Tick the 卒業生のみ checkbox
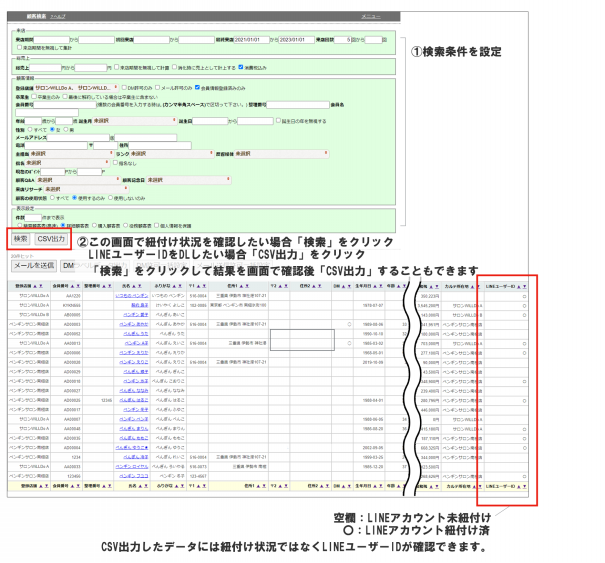 pos(34,96)
